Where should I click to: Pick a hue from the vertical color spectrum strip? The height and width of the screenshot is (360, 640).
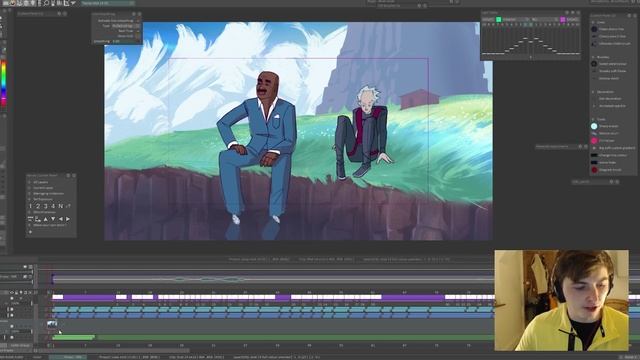(x=4, y=83)
